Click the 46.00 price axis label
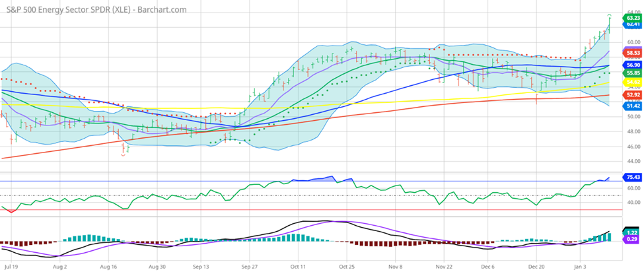 pyautogui.click(x=633, y=147)
